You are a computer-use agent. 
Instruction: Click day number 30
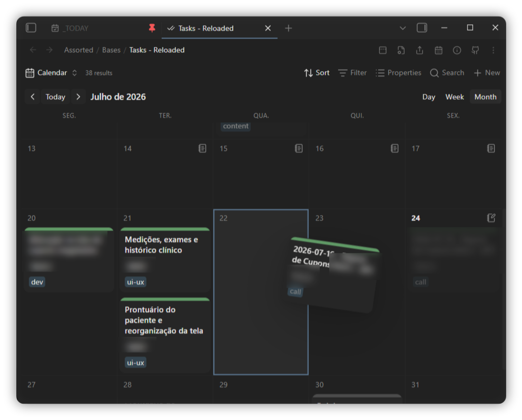pyautogui.click(x=319, y=385)
